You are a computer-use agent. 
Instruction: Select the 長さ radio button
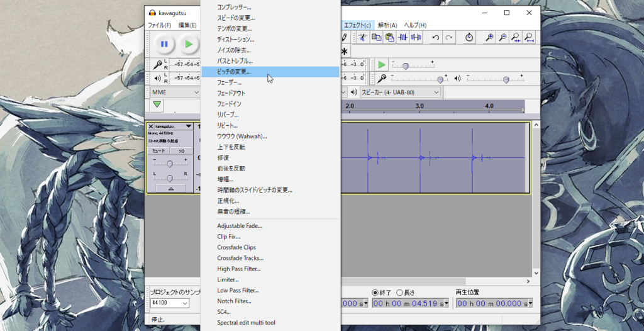pos(399,293)
